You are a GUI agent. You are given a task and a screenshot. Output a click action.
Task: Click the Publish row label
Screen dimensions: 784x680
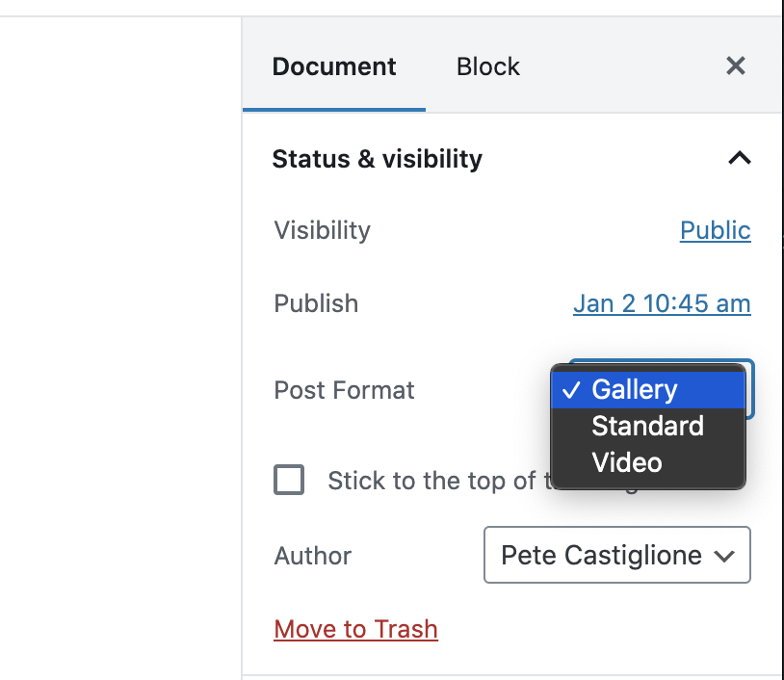[x=316, y=303]
